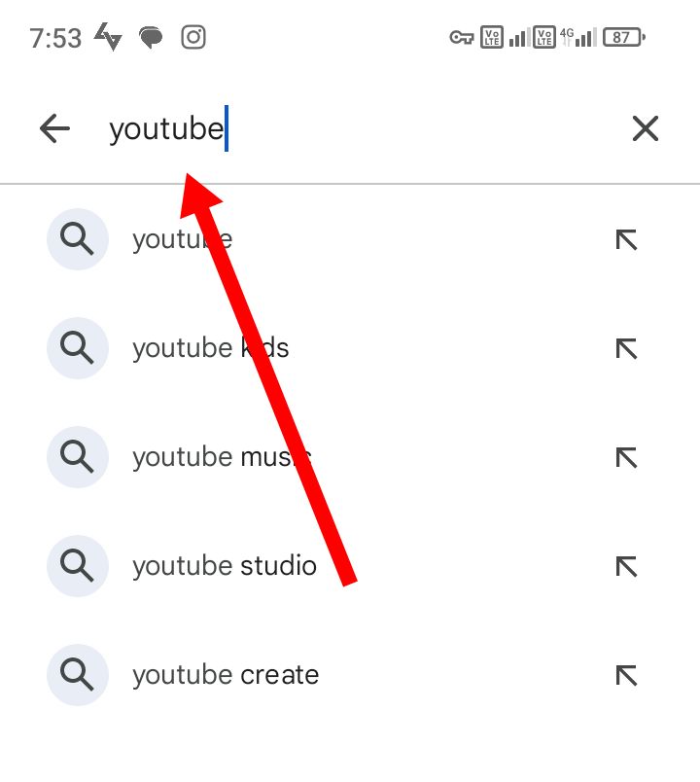Clear the search text with X
700x782 pixels.
(646, 128)
